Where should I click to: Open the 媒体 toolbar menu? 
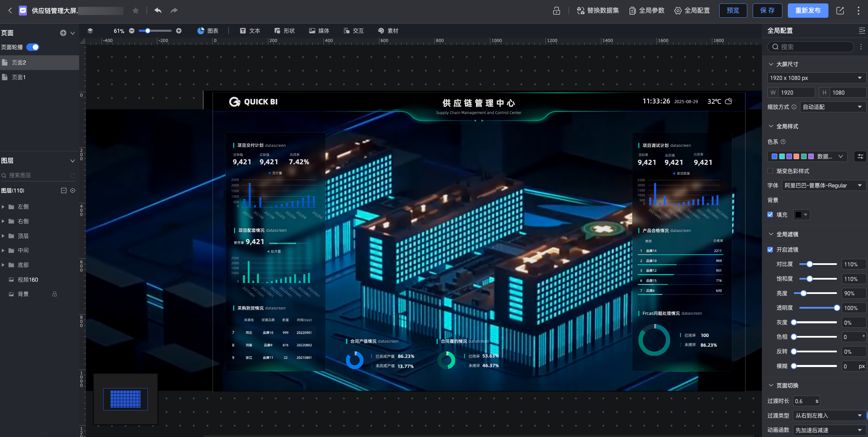point(319,31)
